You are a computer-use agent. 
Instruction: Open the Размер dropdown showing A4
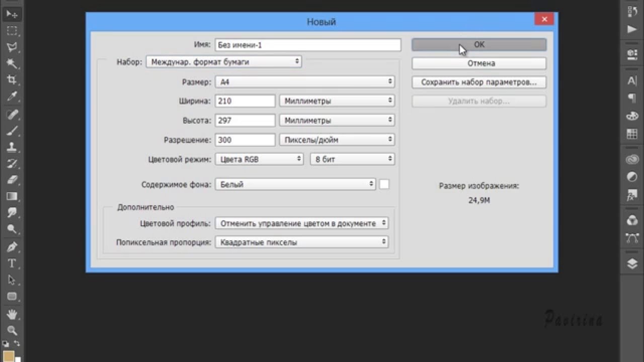(x=304, y=81)
